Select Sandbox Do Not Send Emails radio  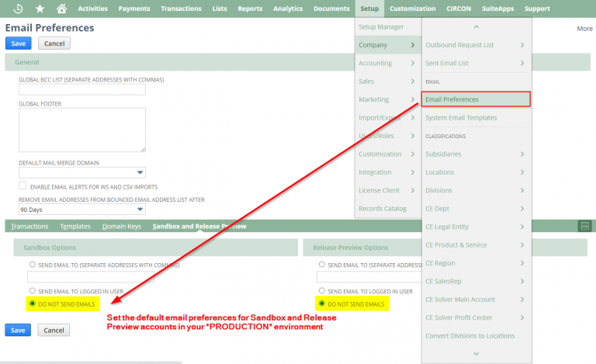click(33, 303)
